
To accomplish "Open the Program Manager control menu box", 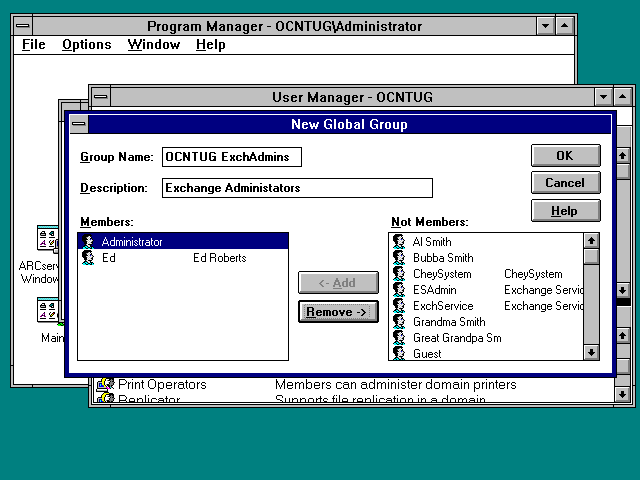I will coord(23,26).
